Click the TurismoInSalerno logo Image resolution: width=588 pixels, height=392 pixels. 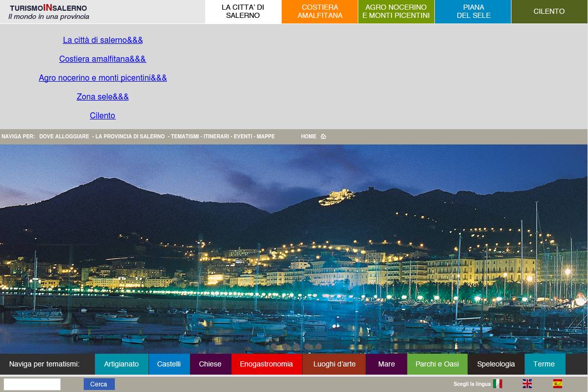coord(48,12)
